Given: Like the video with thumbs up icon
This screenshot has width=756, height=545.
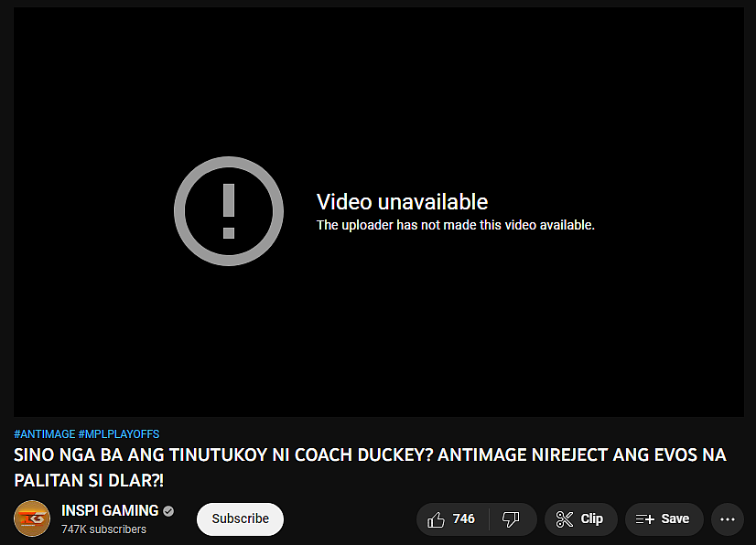Looking at the screenshot, I should [436, 519].
